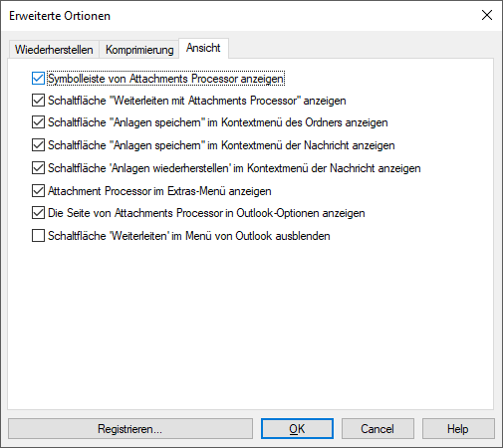The height and width of the screenshot is (448, 503).
Task: Select the Ansicht tab
Action: [x=203, y=48]
